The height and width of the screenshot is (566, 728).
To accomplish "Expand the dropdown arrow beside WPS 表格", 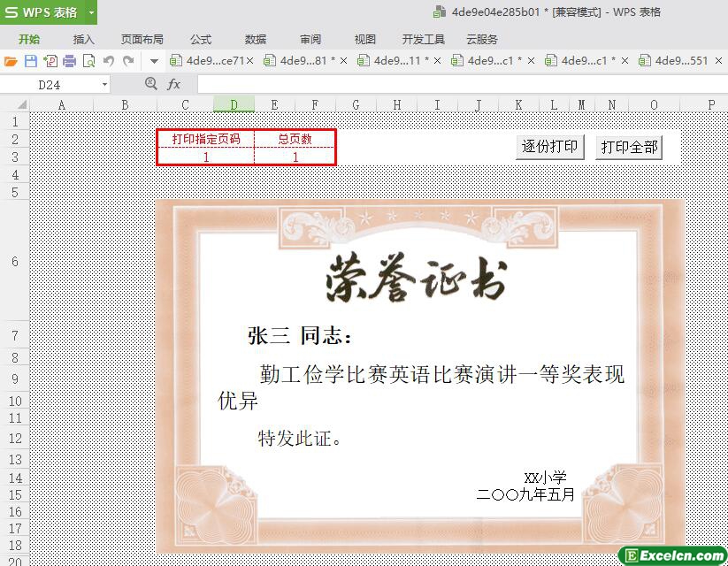I will 91,12.
